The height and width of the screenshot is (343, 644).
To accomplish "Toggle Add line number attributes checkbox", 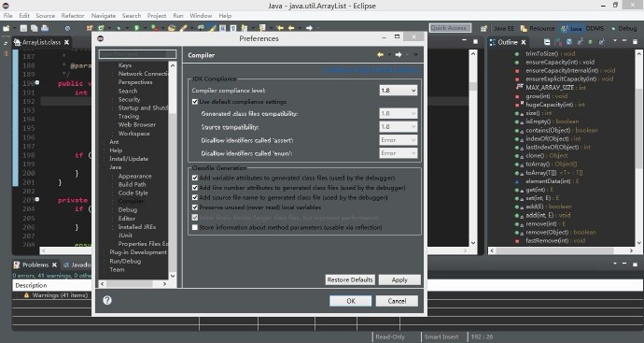I will [x=195, y=188].
